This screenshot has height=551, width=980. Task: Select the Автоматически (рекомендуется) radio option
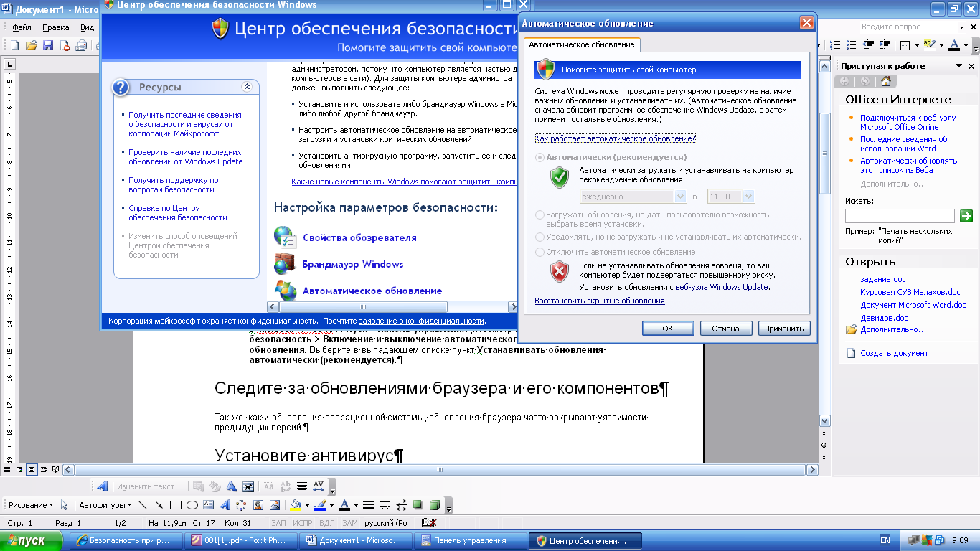click(x=540, y=157)
